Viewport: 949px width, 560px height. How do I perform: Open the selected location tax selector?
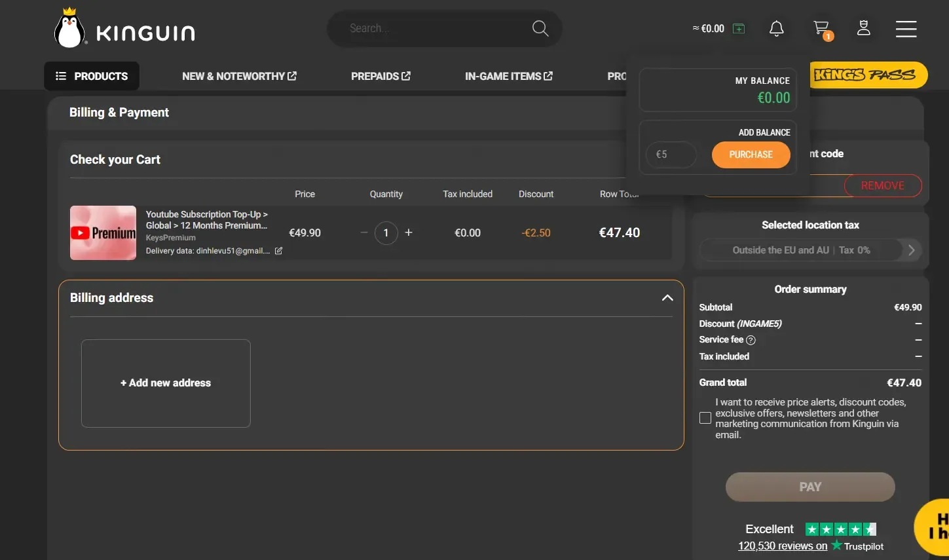(811, 250)
